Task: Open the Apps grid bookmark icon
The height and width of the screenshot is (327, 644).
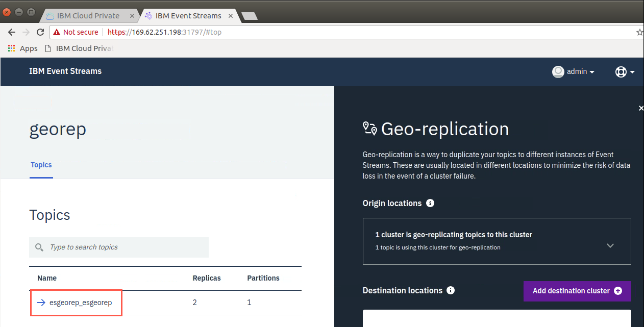Action: tap(12, 48)
